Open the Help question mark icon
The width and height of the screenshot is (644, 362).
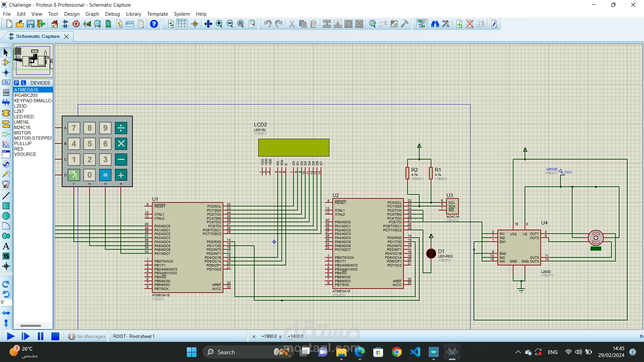pos(154,24)
